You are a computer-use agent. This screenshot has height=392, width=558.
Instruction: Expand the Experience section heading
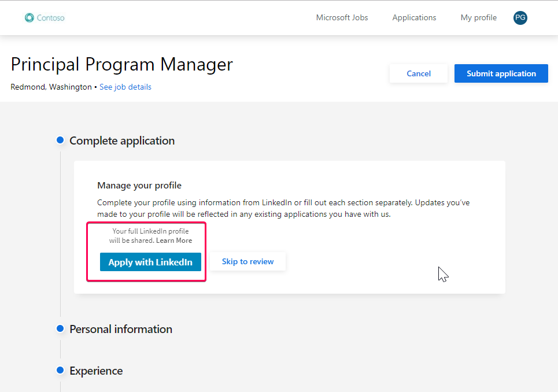click(96, 371)
